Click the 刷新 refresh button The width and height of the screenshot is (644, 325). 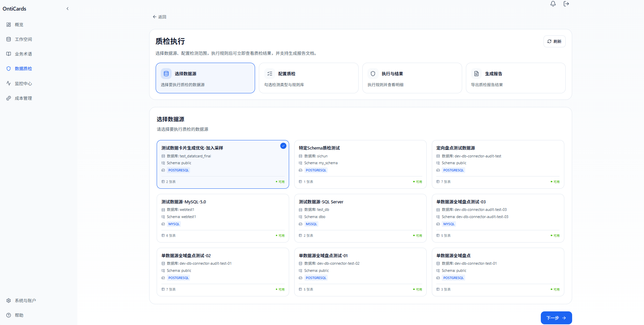coord(554,41)
